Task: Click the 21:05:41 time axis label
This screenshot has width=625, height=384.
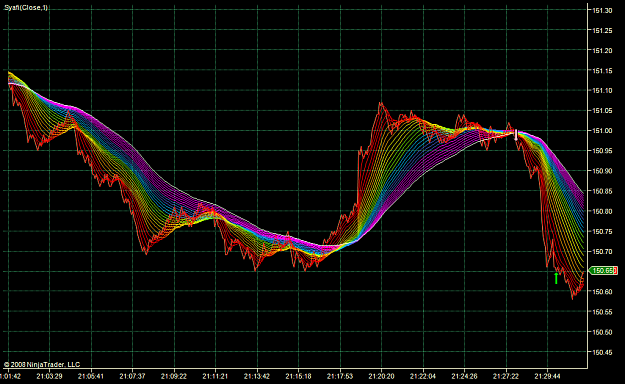Action: point(91,376)
